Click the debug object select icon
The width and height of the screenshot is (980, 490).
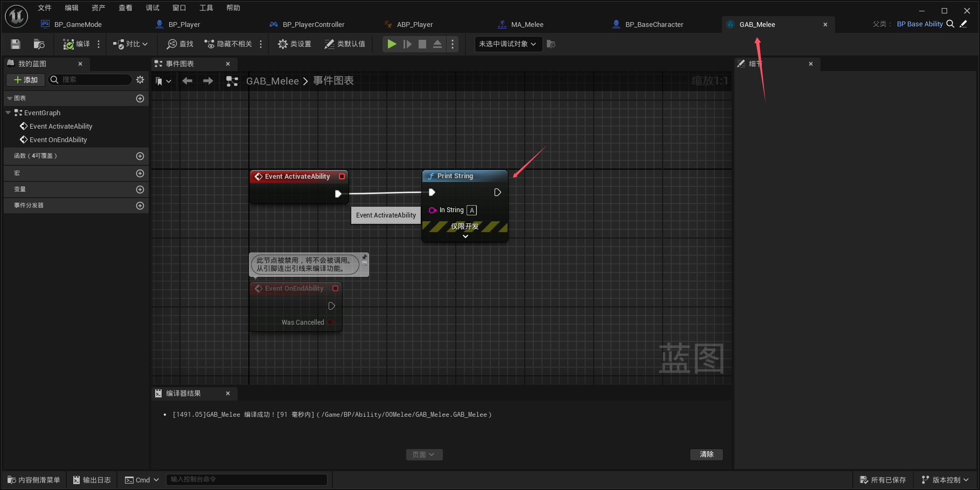pos(551,44)
